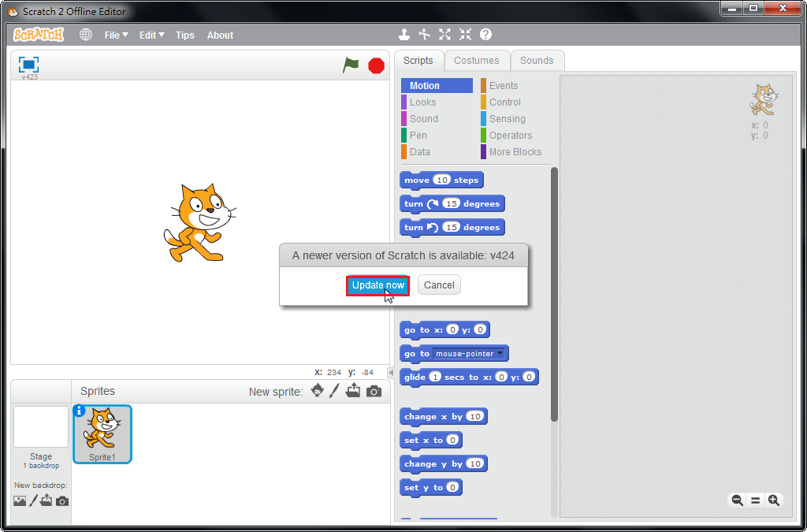This screenshot has height=532, width=807.
Task: Select the Pen block category
Action: click(x=437, y=135)
